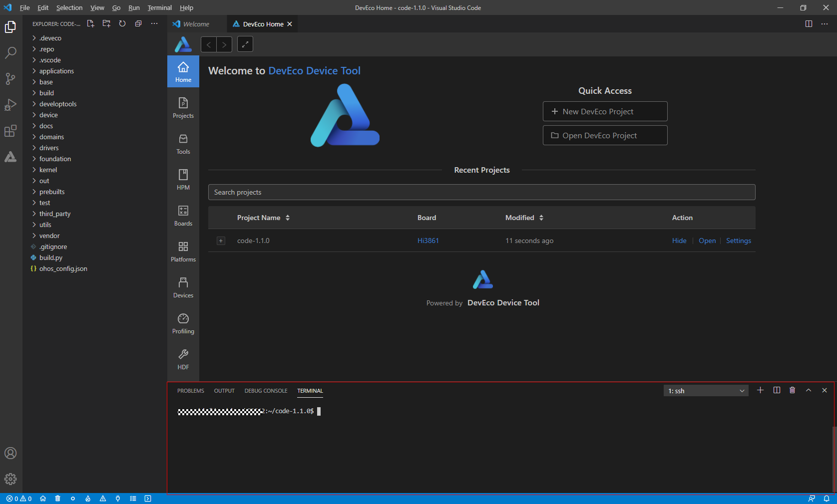The height and width of the screenshot is (504, 837).
Task: Click errors and warnings count in status bar
Action: (x=19, y=499)
